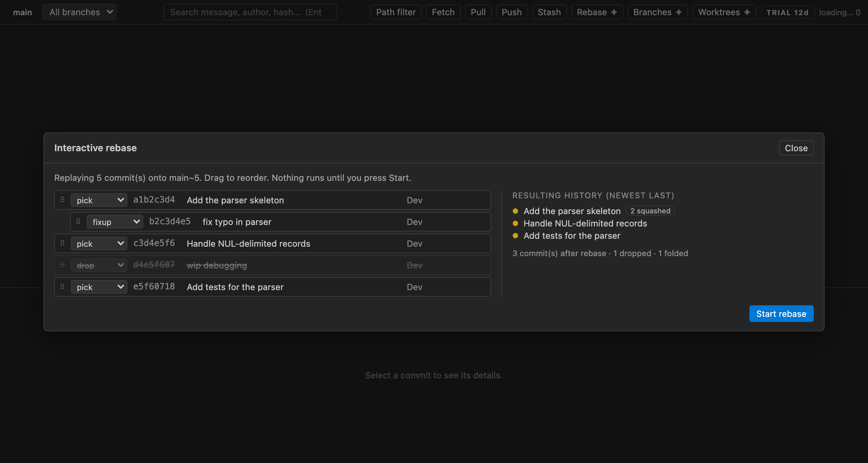Click 'Handle NUL-delimited records' in resulting history
The width and height of the screenshot is (868, 463).
585,223
